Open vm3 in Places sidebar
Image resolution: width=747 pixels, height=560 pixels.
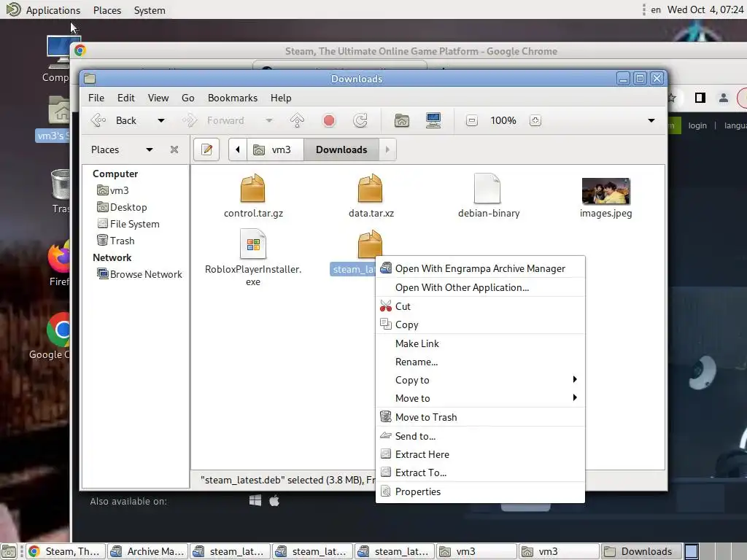113,190
